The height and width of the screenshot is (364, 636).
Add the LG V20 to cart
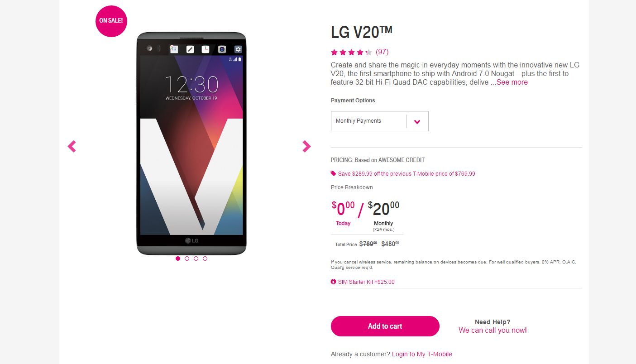[385, 326]
